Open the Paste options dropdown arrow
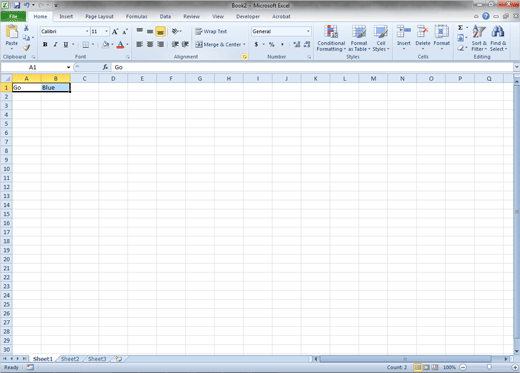 [x=12, y=49]
